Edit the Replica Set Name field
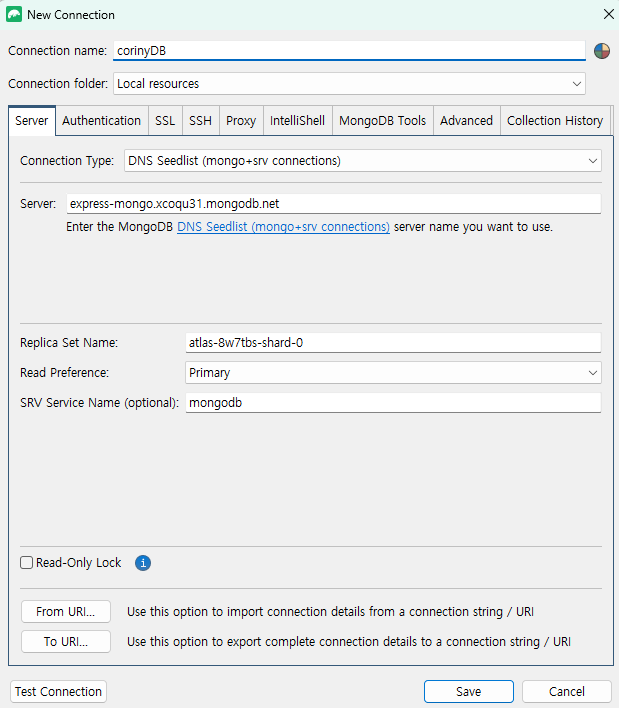 click(393, 343)
